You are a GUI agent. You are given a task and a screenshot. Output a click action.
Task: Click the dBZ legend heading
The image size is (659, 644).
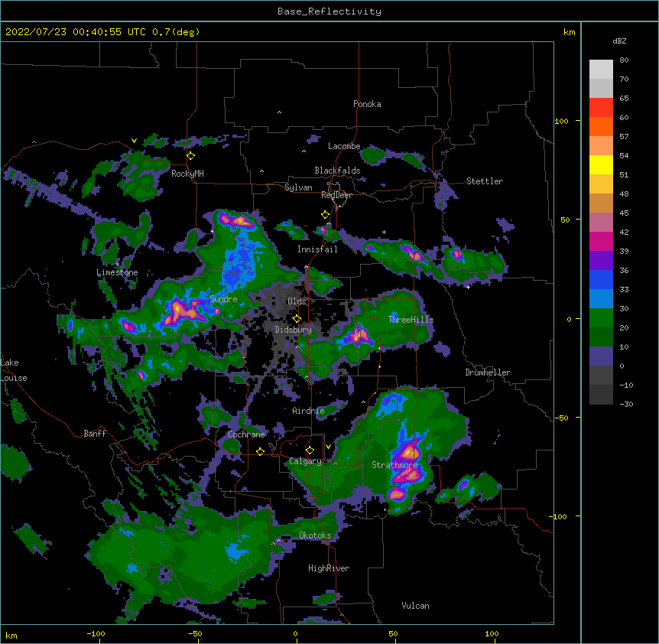(x=619, y=41)
